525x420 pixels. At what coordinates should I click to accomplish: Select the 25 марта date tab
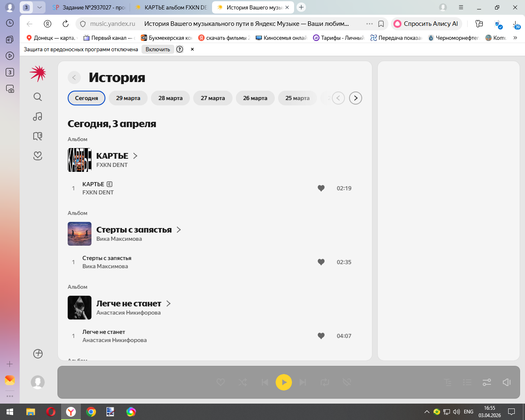pyautogui.click(x=297, y=98)
